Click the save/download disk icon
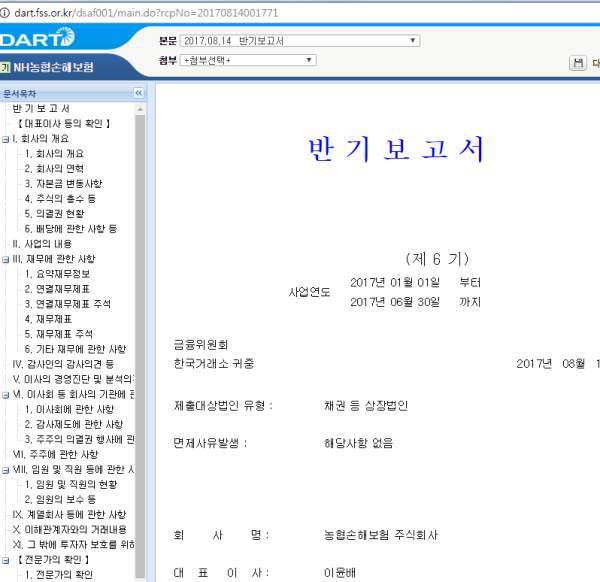Screen dimensions: 600x582 click(577, 63)
